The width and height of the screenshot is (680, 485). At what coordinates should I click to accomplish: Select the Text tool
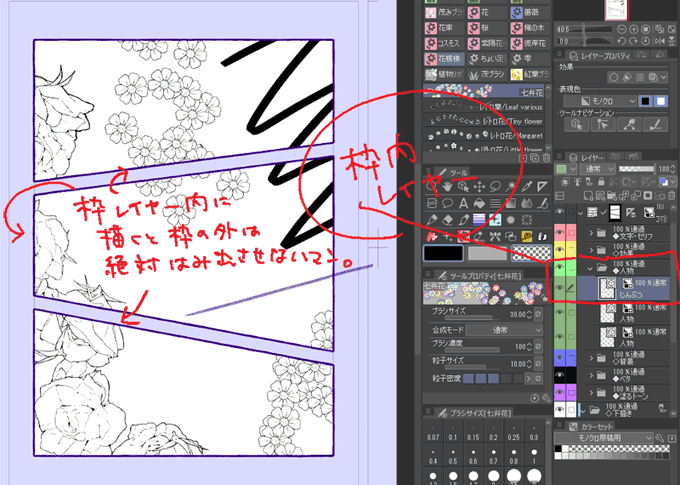pos(463,203)
